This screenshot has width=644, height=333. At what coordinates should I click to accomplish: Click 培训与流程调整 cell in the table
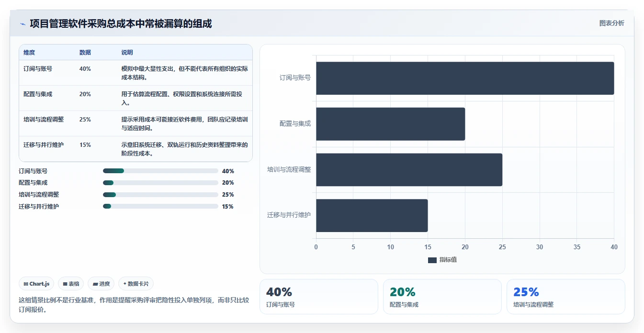click(44, 120)
